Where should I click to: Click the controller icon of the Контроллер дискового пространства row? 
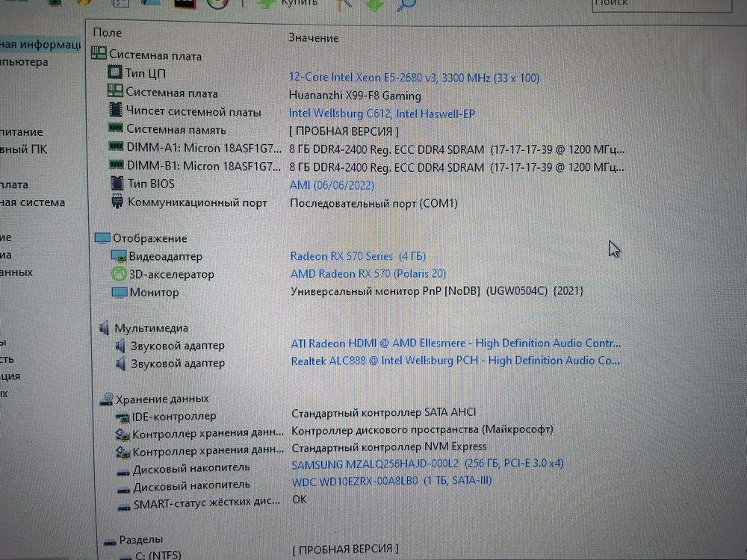click(x=123, y=435)
